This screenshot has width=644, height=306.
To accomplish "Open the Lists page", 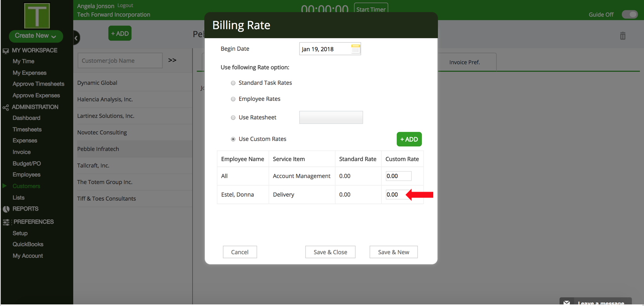I will (x=18, y=198).
